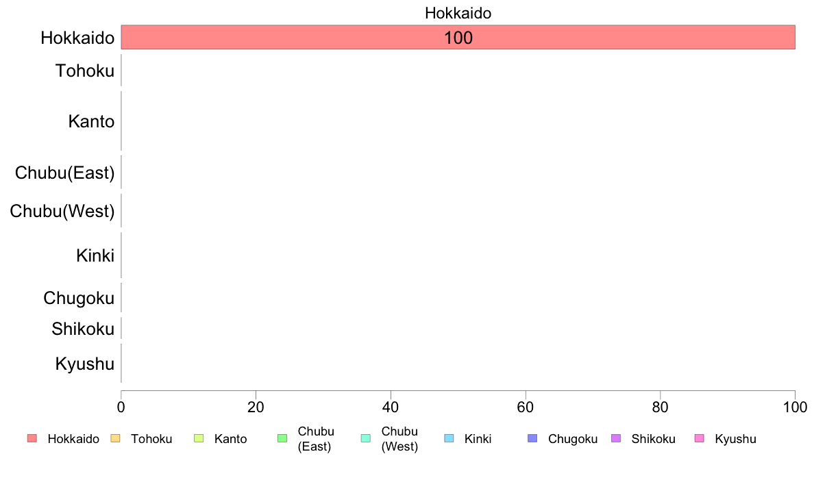Click the Shikoku label on the vertical axis
The image size is (814, 504).
click(x=83, y=329)
